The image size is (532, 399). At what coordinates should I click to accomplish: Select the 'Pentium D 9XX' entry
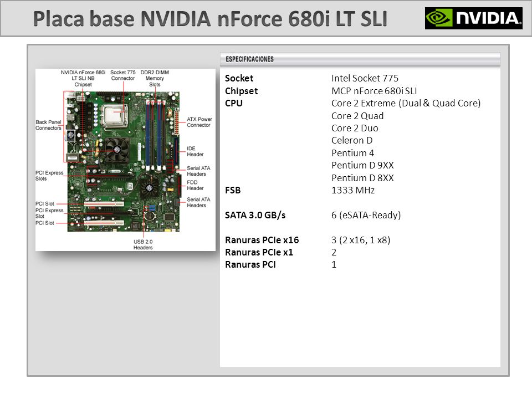[362, 165]
